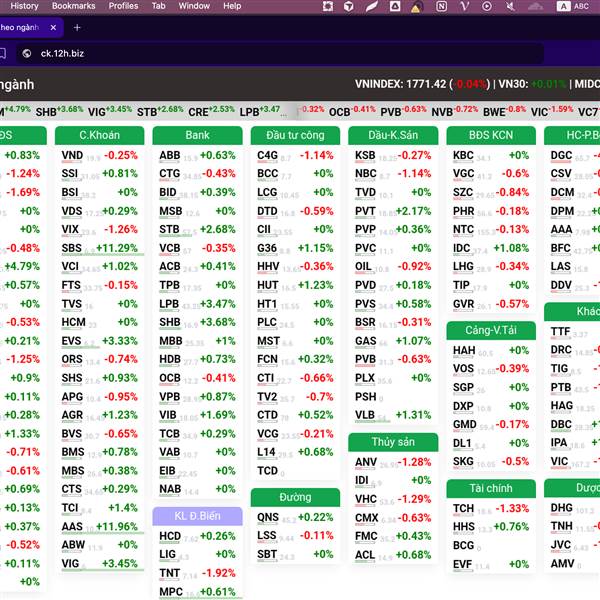Open the VCB stock in Bank column
Screen dimensions: 600x600
tap(170, 248)
